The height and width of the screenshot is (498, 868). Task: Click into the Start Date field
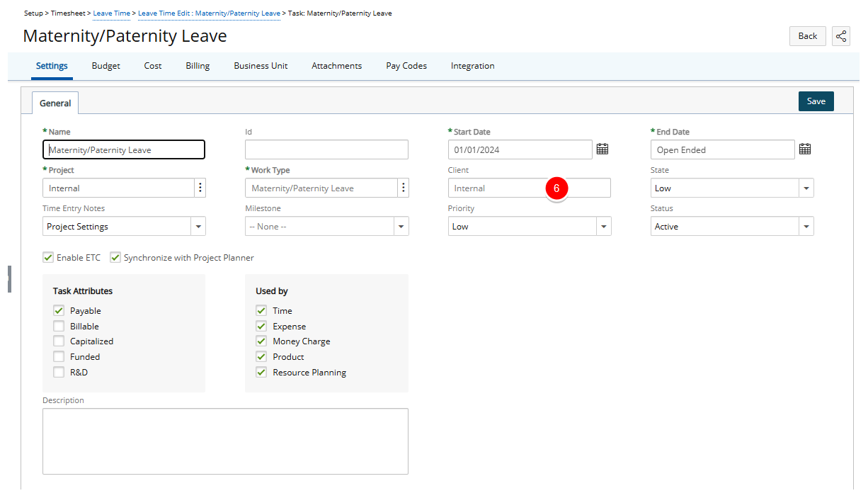[520, 149]
